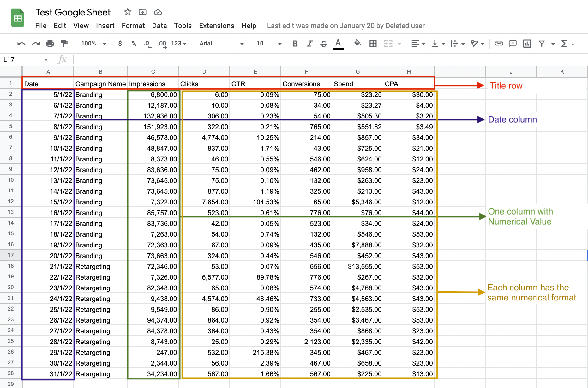Viewport: 588px width, 388px height.
Task: Open the Format menu
Action: (x=133, y=26)
